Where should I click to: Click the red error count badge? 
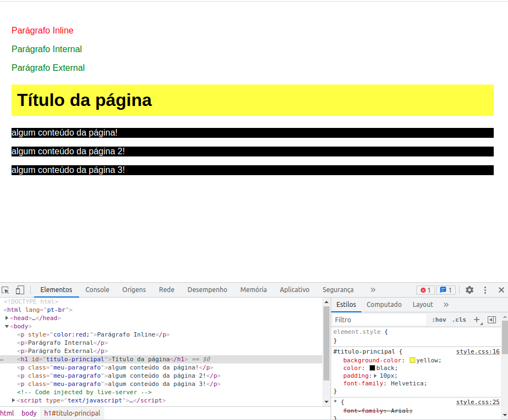click(x=426, y=290)
